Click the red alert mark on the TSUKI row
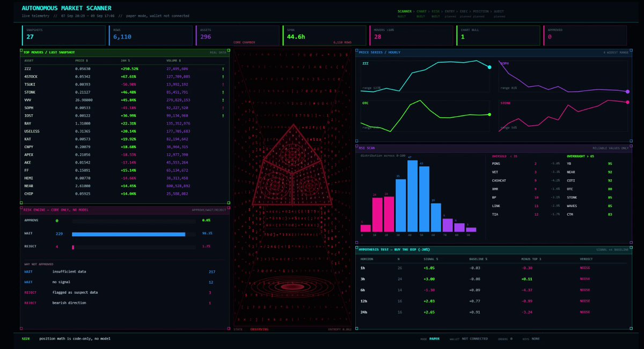The image size is (644, 349). (223, 84)
